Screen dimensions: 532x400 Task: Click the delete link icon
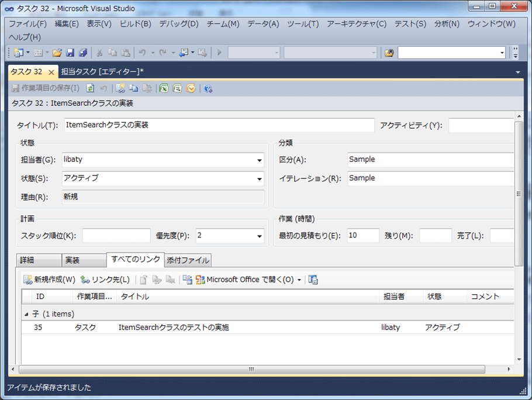170,280
